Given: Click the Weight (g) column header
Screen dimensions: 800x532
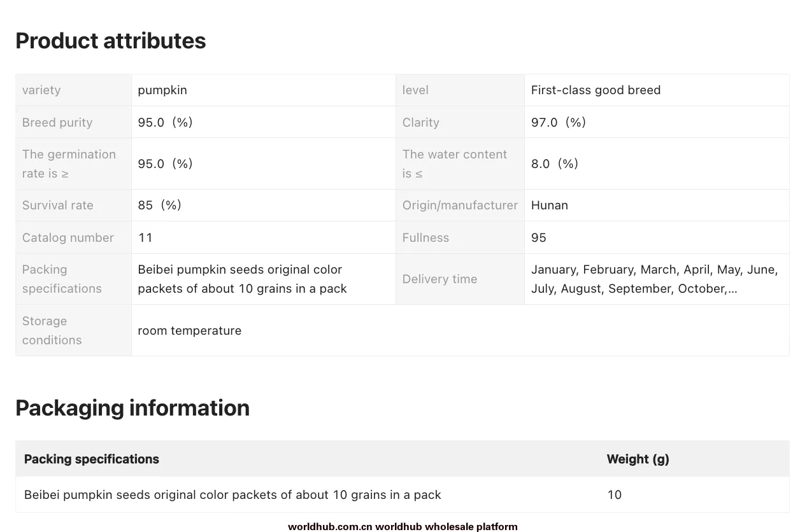Looking at the screenshot, I should (x=638, y=459).
